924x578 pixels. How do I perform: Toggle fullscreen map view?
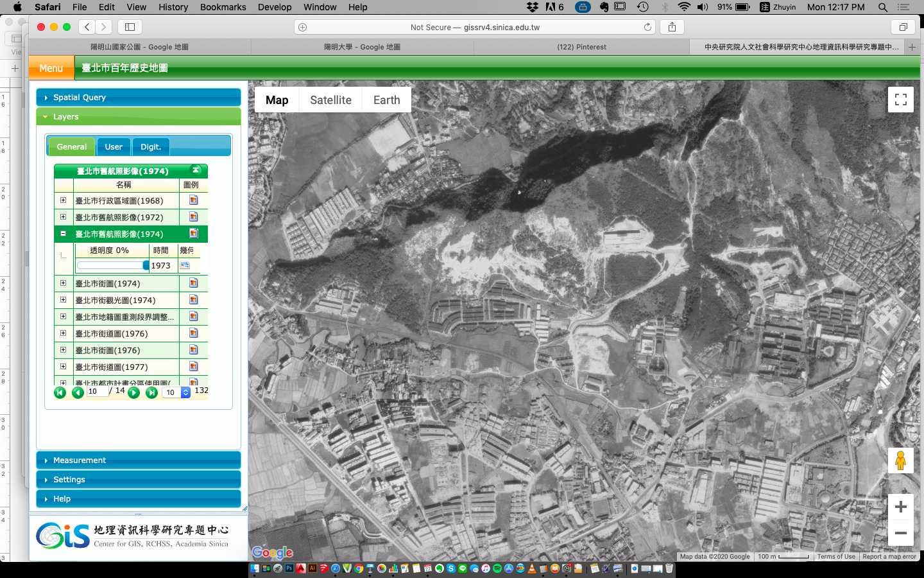[x=900, y=100]
